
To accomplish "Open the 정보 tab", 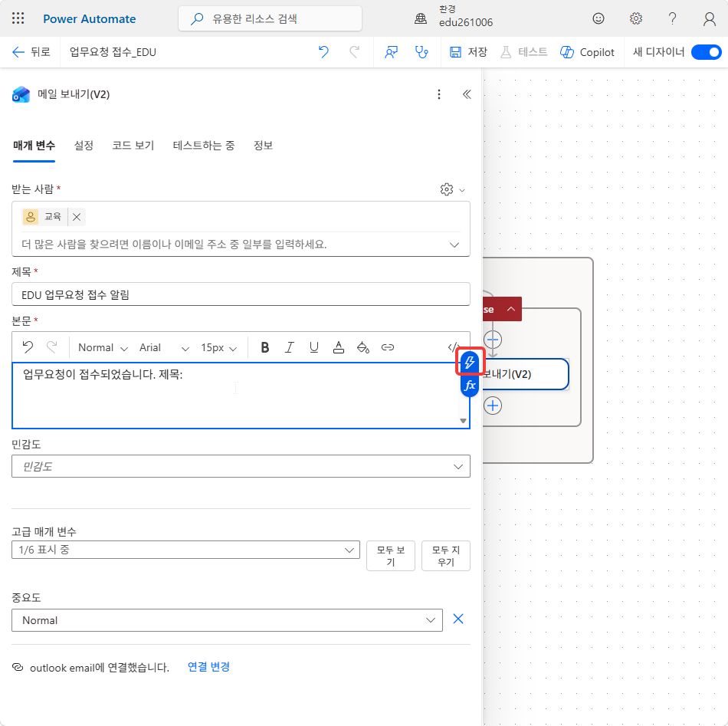I will click(x=263, y=146).
